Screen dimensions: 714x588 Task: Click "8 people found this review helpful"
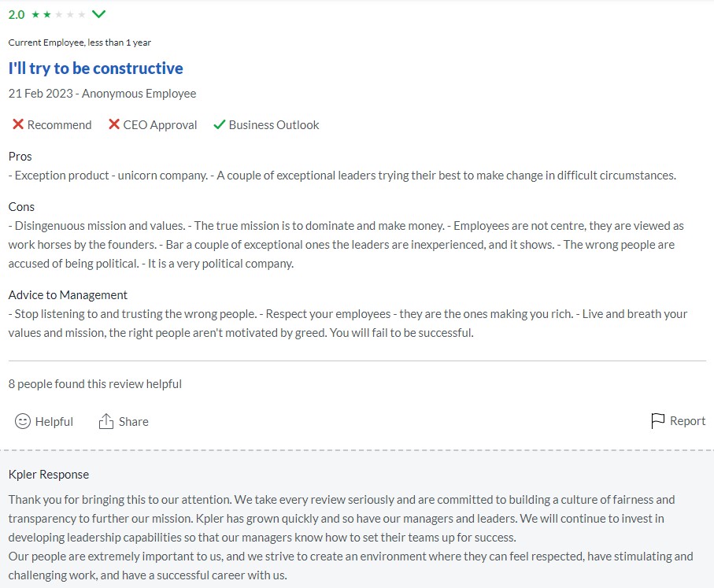point(95,384)
